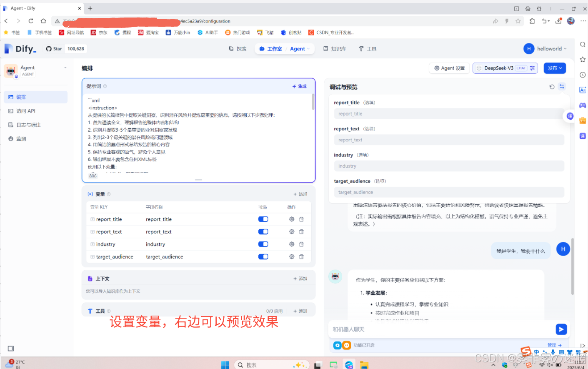Toggle required switch for report_title

263,219
